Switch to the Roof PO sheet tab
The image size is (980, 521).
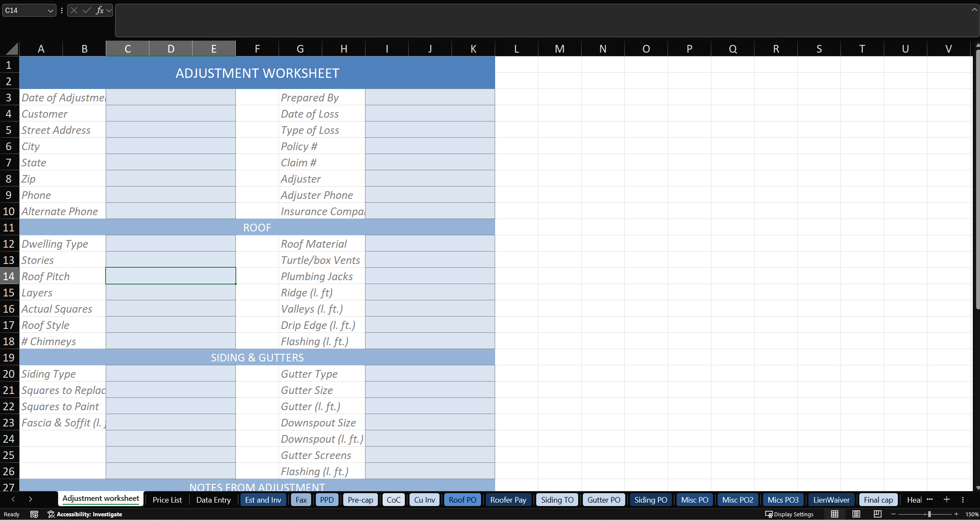pyautogui.click(x=462, y=499)
